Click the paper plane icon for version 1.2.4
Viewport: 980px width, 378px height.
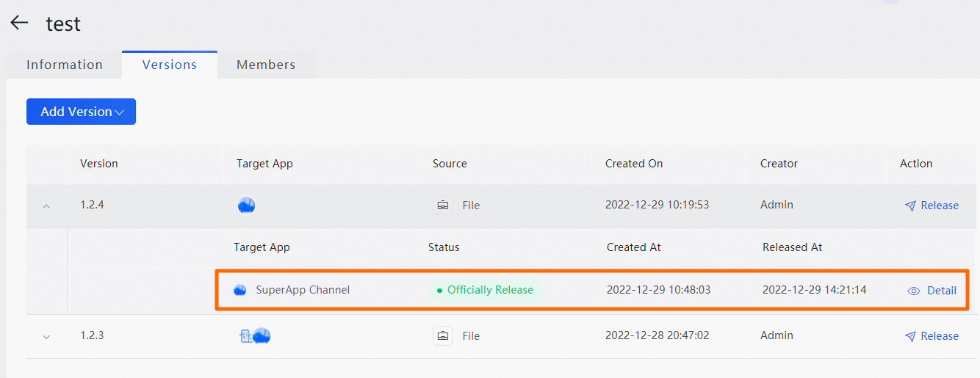point(910,206)
